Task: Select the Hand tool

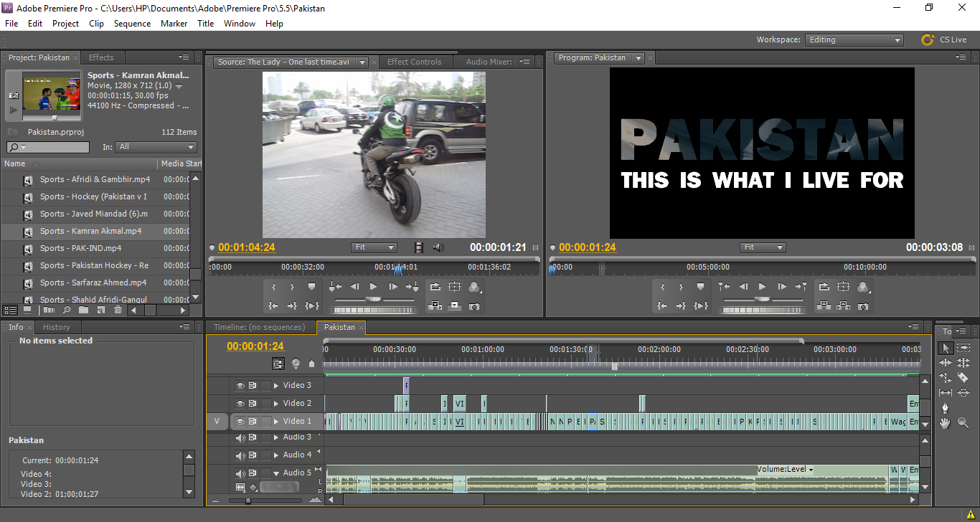Action: click(946, 423)
